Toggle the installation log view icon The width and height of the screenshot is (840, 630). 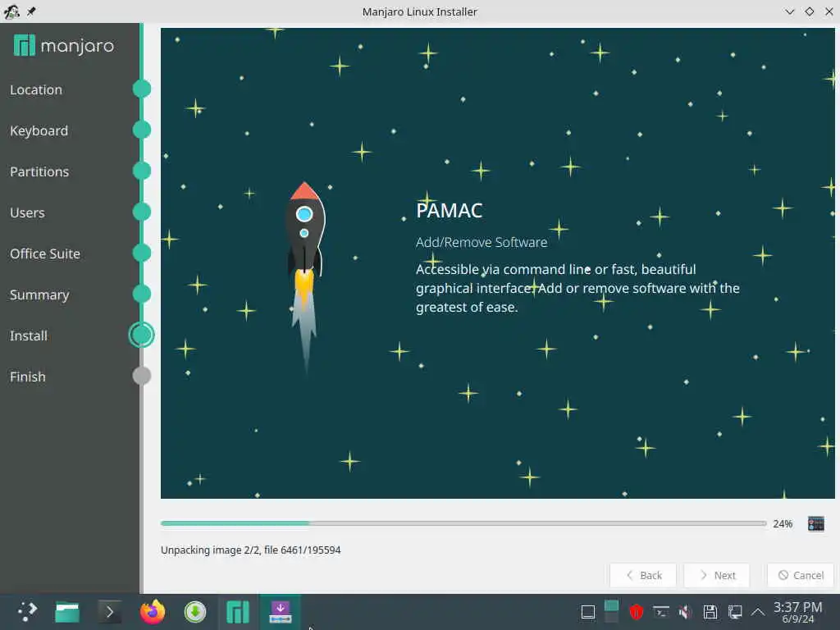(x=816, y=523)
